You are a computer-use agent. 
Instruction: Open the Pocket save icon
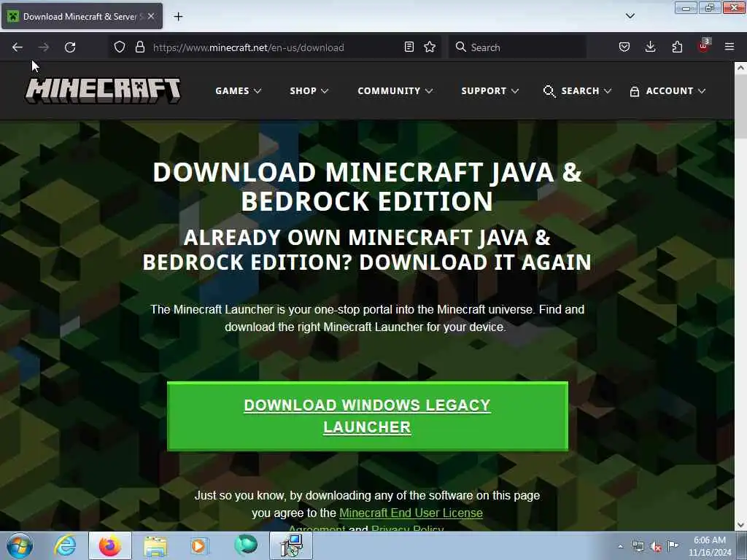tap(624, 47)
